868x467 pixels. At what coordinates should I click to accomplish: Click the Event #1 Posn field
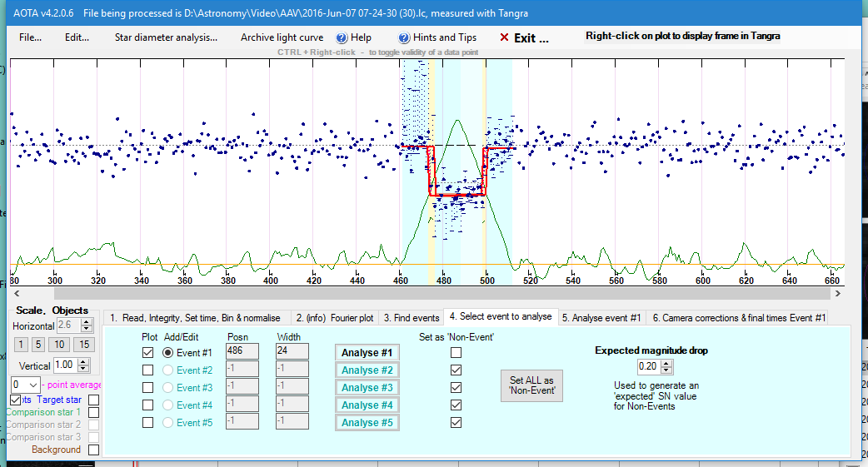click(x=242, y=350)
